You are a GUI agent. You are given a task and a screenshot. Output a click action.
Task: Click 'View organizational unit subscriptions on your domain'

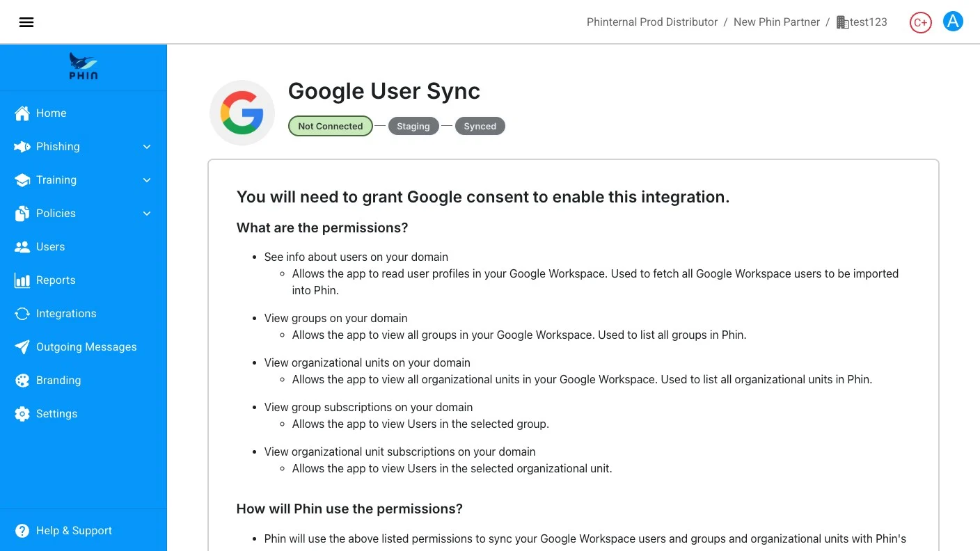coord(400,452)
